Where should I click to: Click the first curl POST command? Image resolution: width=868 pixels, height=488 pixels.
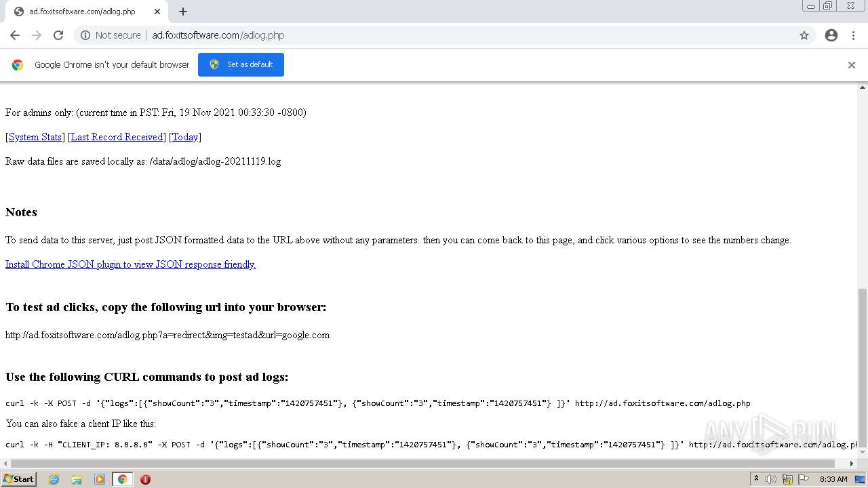378,403
